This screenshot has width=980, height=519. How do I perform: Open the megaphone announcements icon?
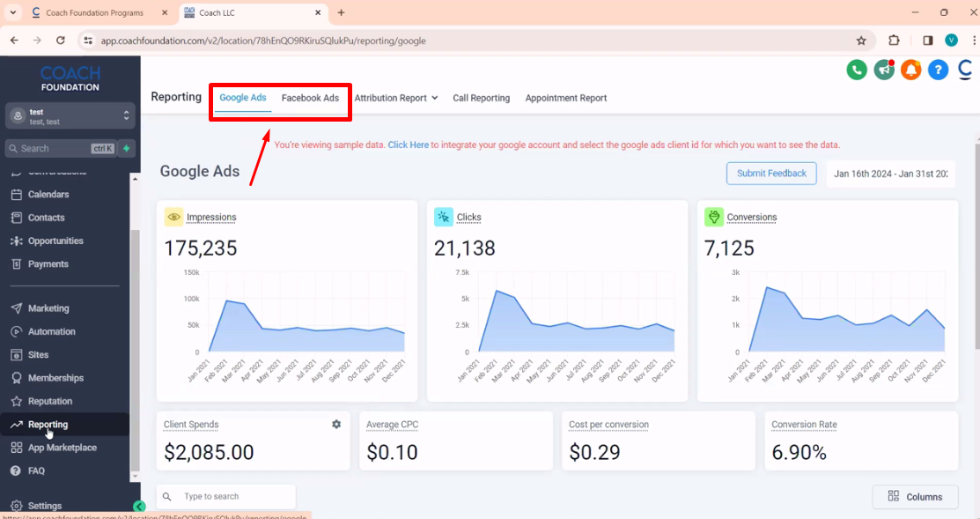[884, 70]
